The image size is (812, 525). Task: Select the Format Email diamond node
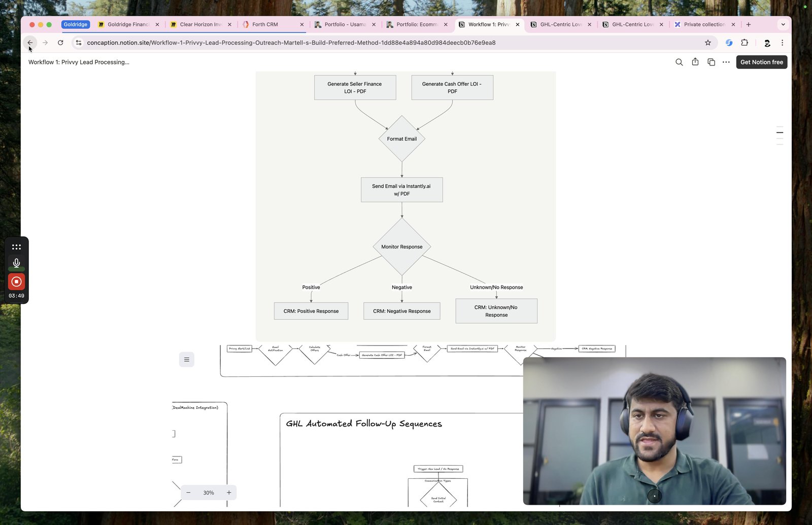[x=402, y=138]
